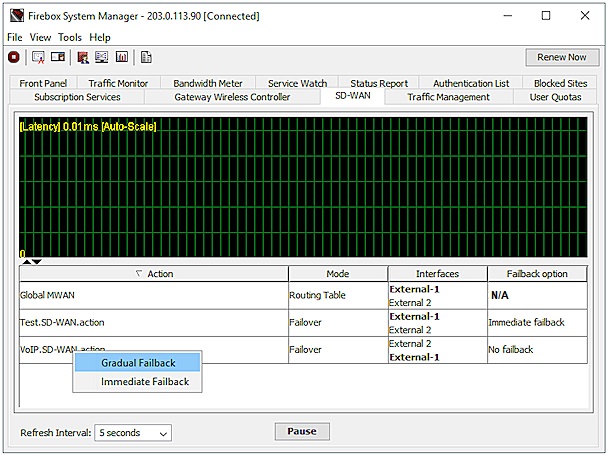Click the sort arrow in Action header
The height and width of the screenshot is (455, 609).
point(139,274)
